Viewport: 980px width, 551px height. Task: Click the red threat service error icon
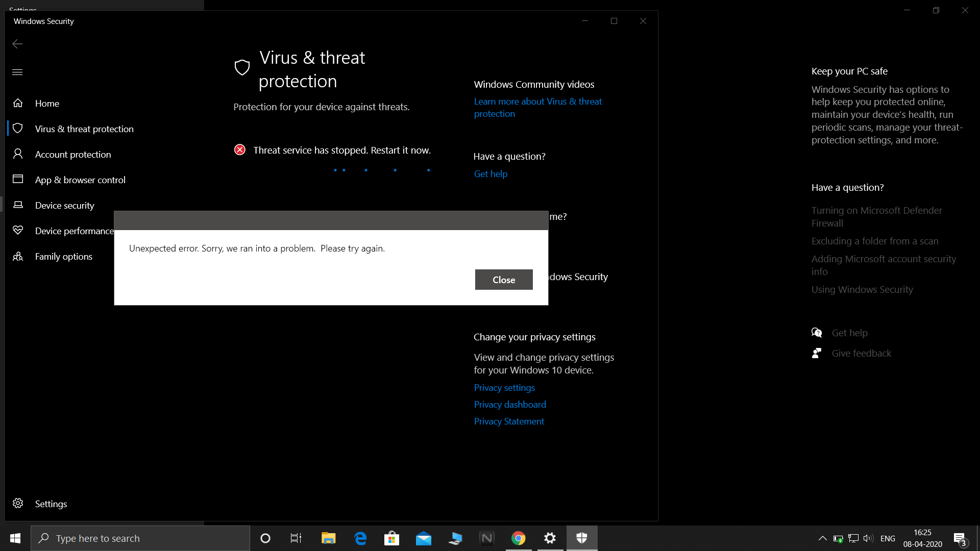tap(239, 149)
